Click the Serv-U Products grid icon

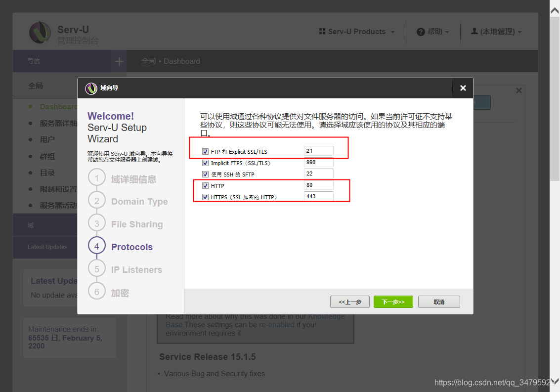(322, 32)
